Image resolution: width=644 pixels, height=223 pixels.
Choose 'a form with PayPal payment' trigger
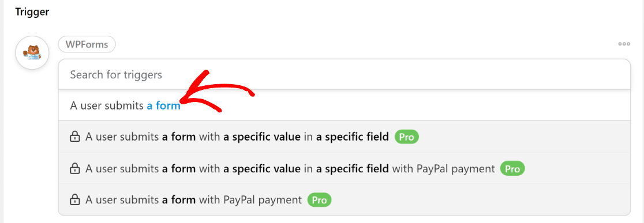point(344,199)
